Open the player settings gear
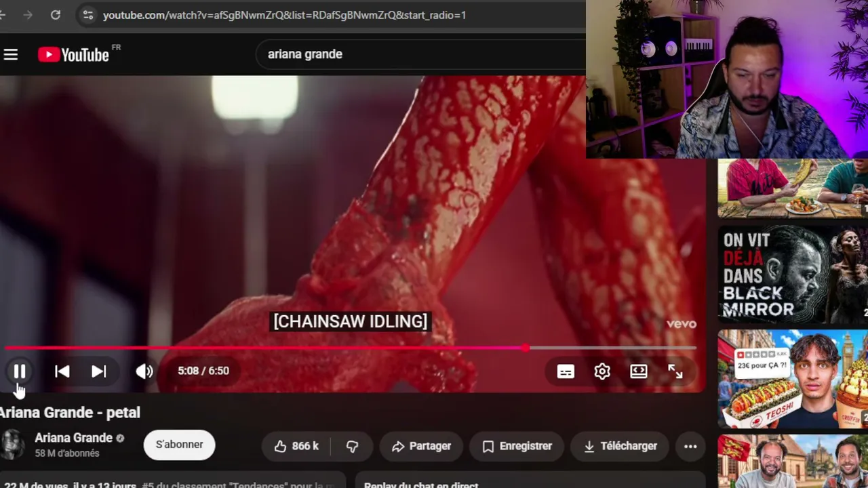Viewport: 868px width, 488px height. [602, 371]
